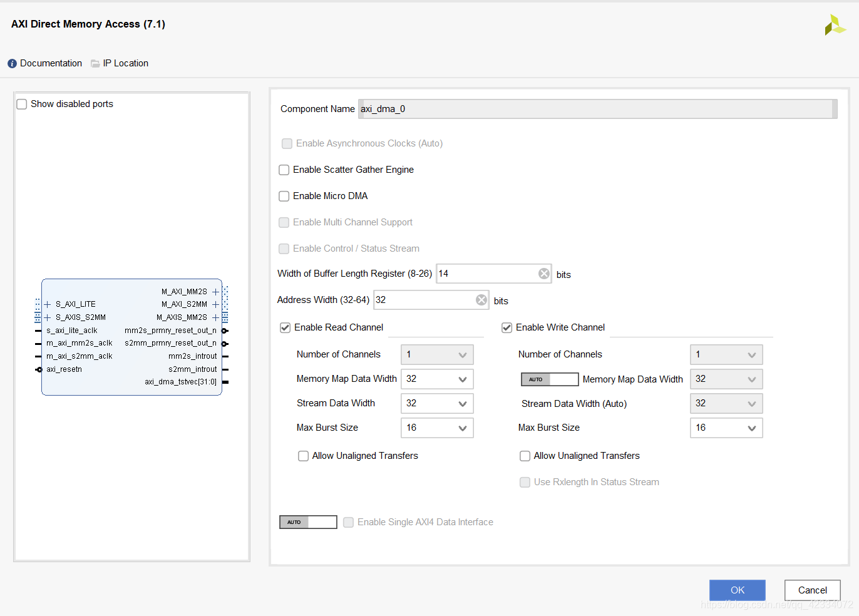Expand the M_AXI_S2MM port plus icon
Image resolution: width=859 pixels, height=616 pixels.
[215, 304]
